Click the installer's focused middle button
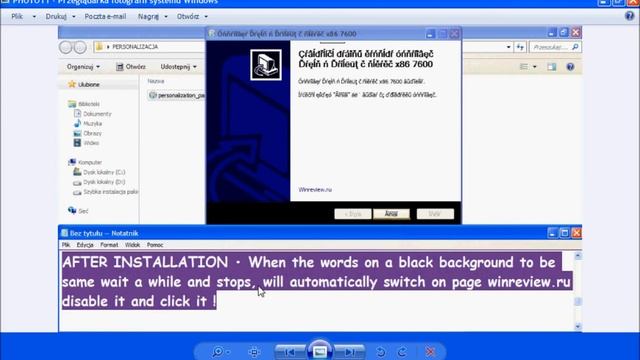The height and width of the screenshot is (360, 640). [x=391, y=214]
